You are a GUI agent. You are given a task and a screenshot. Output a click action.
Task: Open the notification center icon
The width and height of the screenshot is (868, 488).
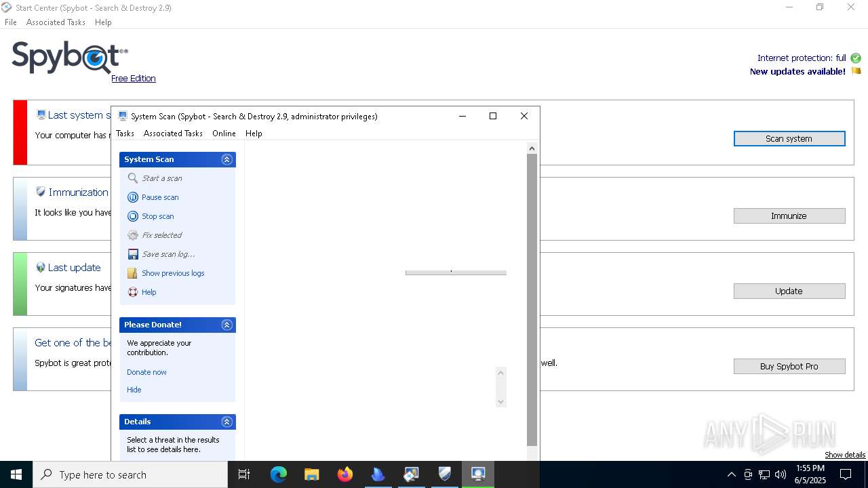click(846, 474)
